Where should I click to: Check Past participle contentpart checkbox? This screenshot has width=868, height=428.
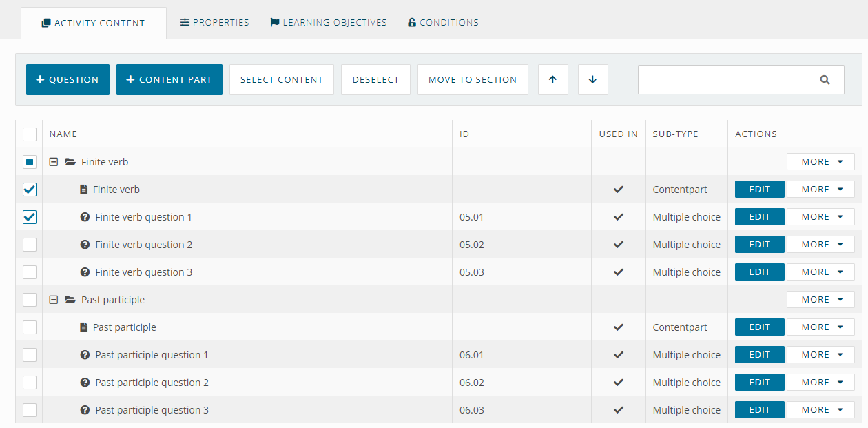30,327
